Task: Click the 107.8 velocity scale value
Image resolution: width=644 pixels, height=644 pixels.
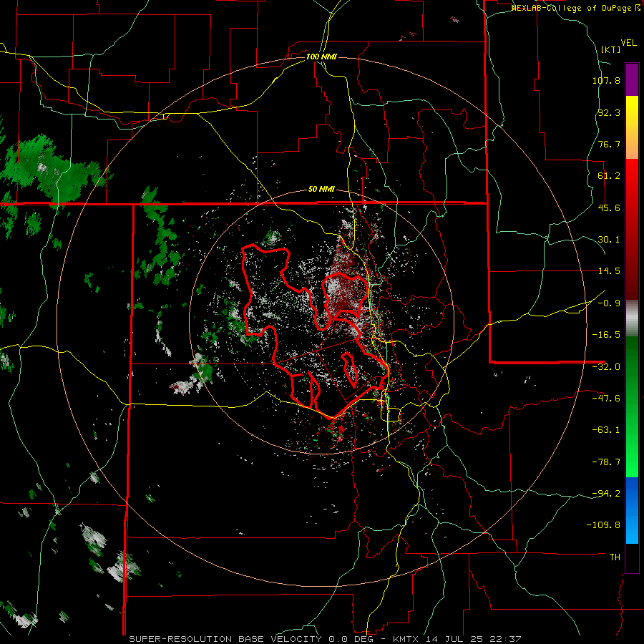Action: [x=606, y=80]
